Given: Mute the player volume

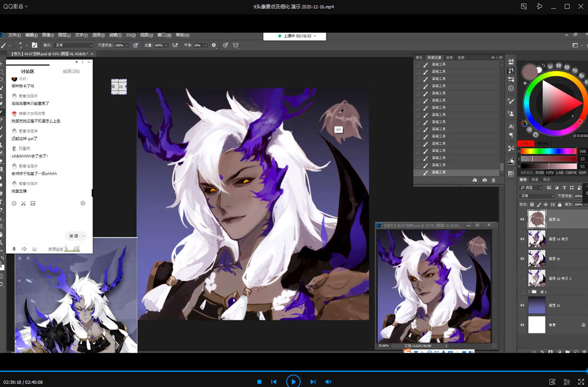Looking at the screenshot, I should click(x=328, y=382).
